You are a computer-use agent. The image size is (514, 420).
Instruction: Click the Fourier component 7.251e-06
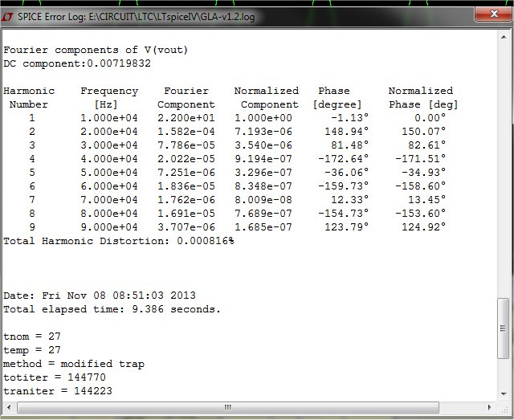click(x=186, y=173)
